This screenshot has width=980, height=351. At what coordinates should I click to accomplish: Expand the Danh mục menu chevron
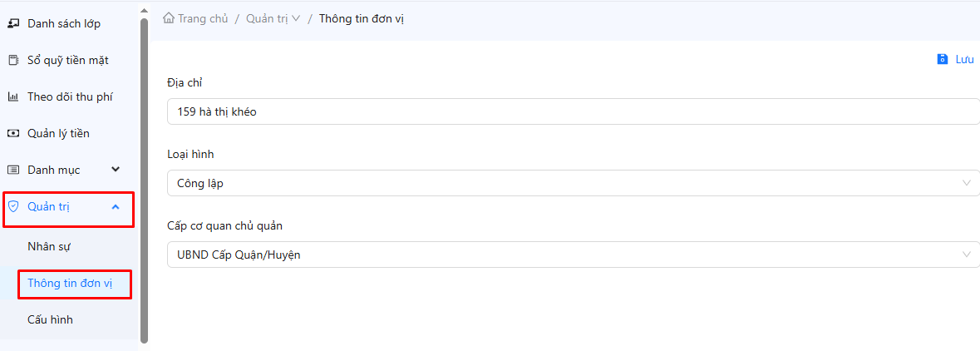(116, 170)
